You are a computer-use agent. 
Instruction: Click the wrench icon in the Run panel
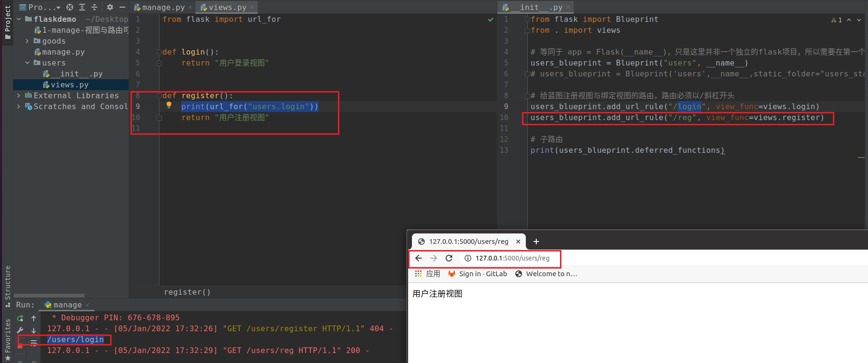(x=20, y=330)
